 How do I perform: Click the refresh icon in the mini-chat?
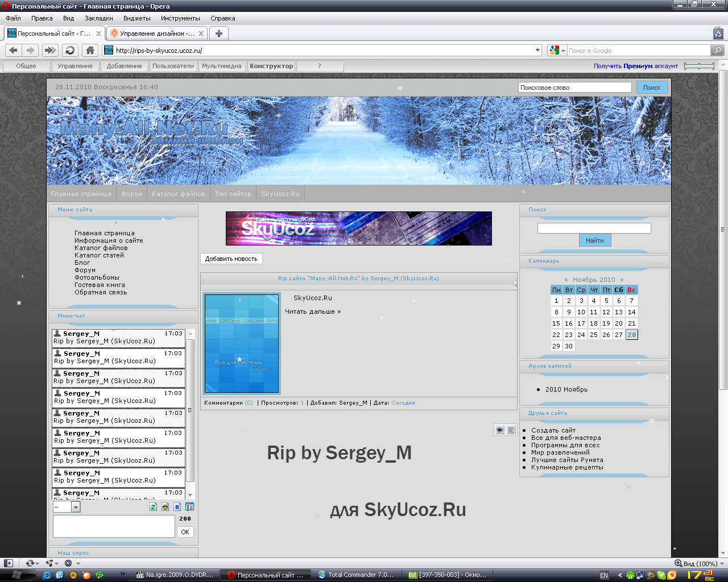point(153,506)
